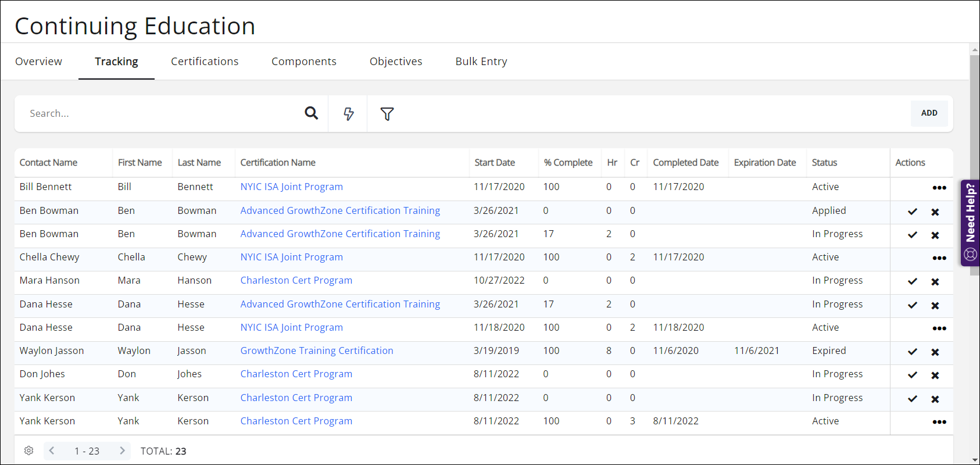Sort by the Start Date column header
Viewport: 980px width, 465px height.
coord(495,163)
